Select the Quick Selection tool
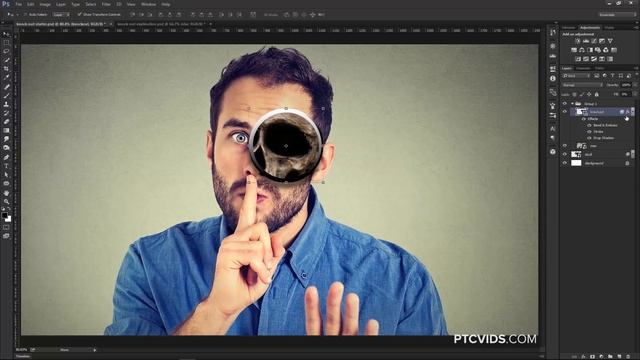This screenshot has width=640, height=360. pyautogui.click(x=6, y=60)
